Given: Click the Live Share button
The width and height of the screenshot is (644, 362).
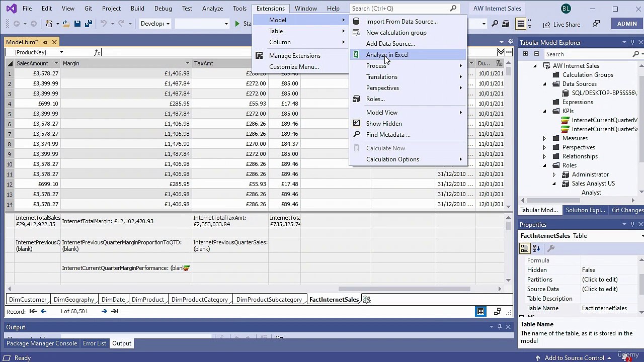Looking at the screenshot, I should point(561,24).
